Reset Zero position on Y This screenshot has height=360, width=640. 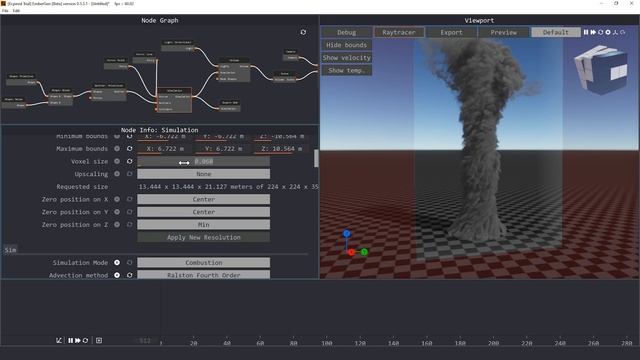tap(129, 212)
